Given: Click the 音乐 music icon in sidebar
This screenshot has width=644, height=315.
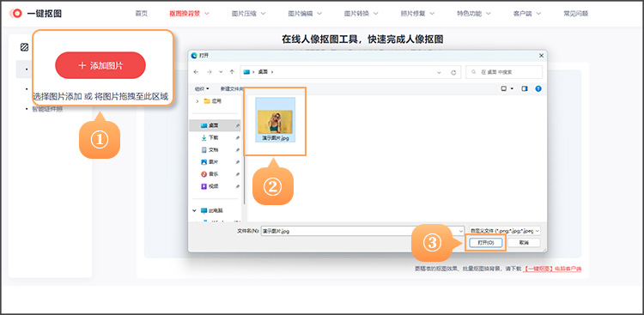Looking at the screenshot, I should (204, 174).
